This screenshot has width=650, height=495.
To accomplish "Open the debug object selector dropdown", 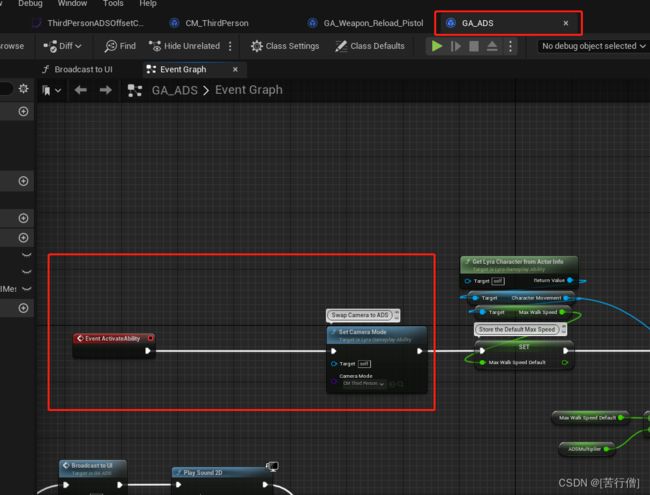I will click(593, 46).
